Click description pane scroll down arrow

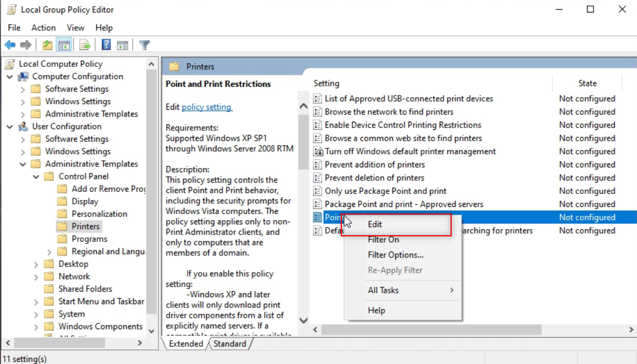[303, 321]
